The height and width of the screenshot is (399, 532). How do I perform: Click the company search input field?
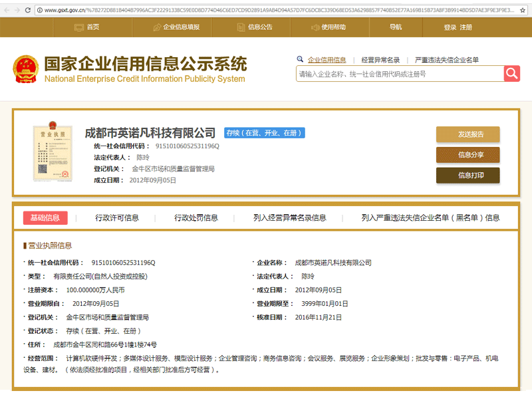coord(392,73)
